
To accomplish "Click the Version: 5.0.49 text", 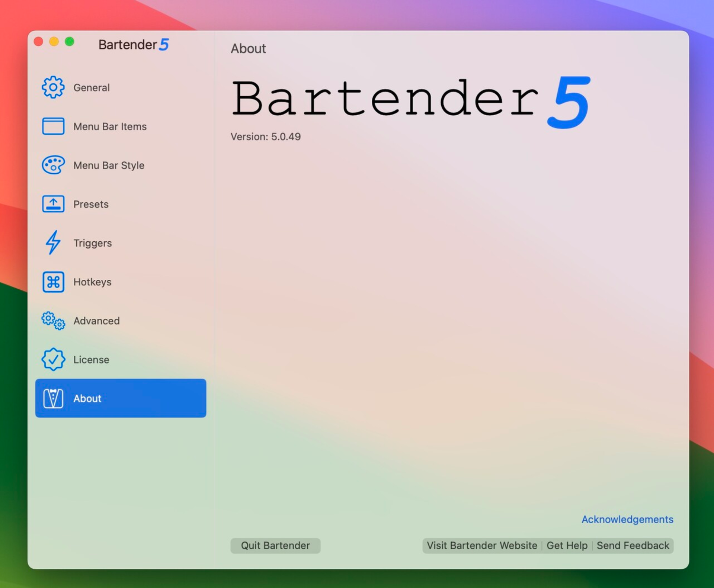I will pos(266,136).
